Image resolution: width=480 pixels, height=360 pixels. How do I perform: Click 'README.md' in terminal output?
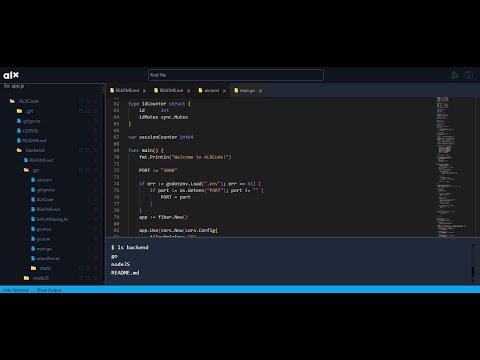[125, 273]
